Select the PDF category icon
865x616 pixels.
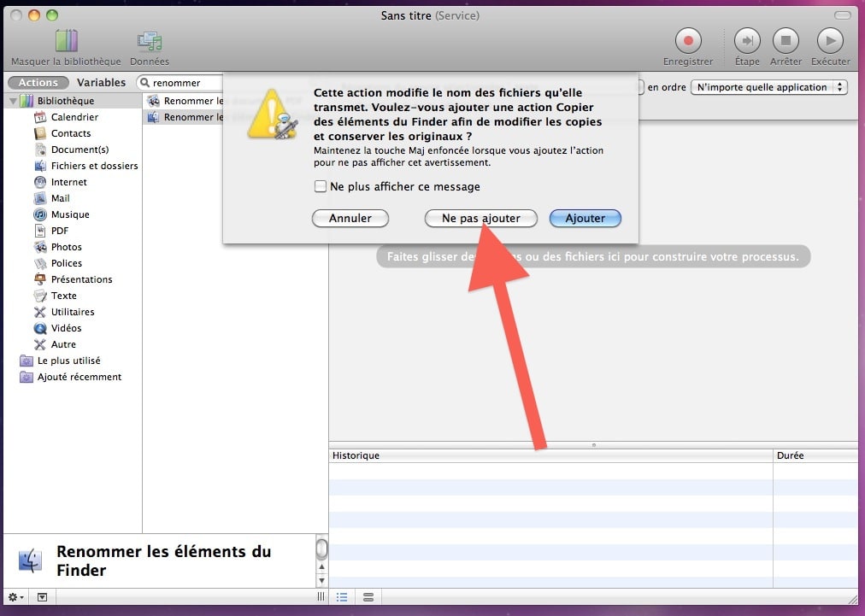(x=39, y=231)
